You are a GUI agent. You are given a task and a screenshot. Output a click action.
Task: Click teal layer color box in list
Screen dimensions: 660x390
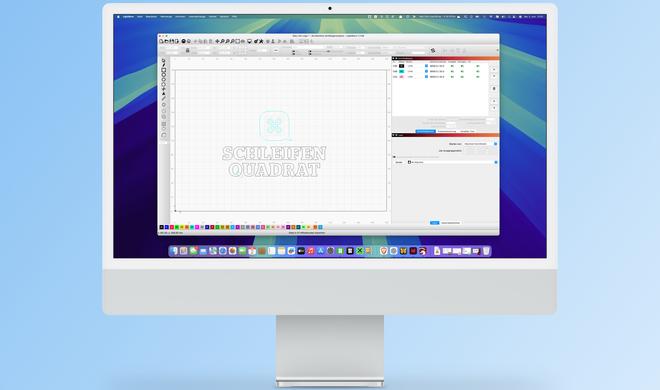pyautogui.click(x=402, y=72)
